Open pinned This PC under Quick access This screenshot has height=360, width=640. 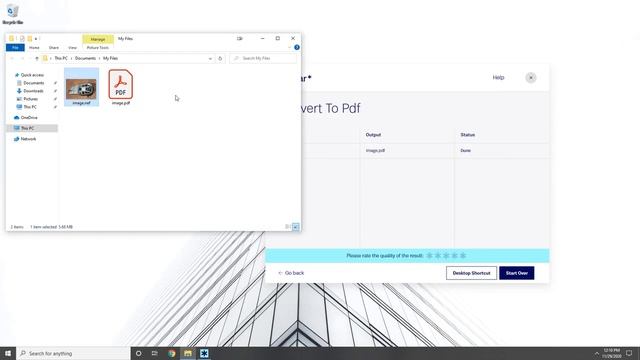30,107
